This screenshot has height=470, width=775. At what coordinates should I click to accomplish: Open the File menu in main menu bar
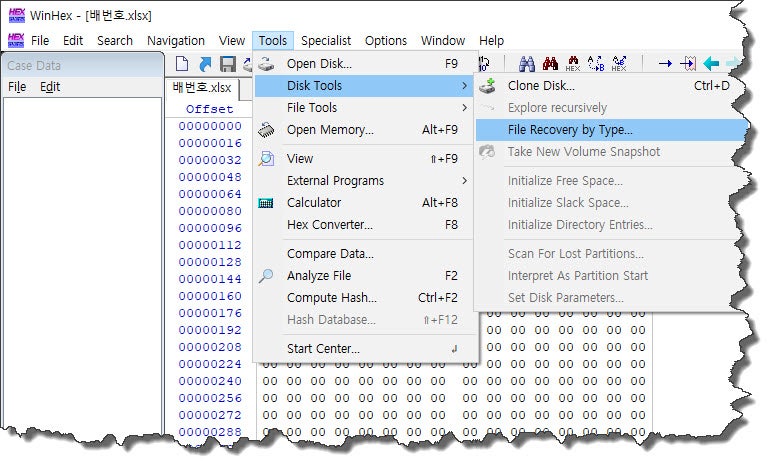(x=40, y=41)
